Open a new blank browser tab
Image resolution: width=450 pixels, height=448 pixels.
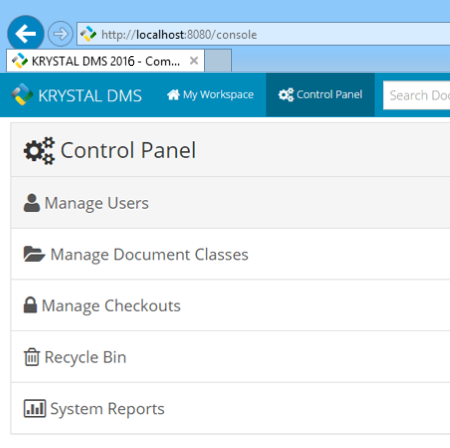pyautogui.click(x=218, y=61)
